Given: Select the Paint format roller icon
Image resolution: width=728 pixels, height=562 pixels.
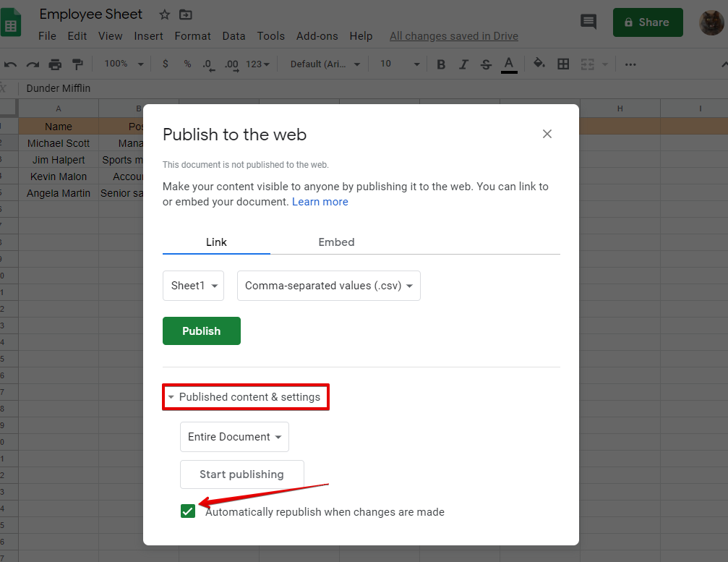Looking at the screenshot, I should tap(77, 64).
